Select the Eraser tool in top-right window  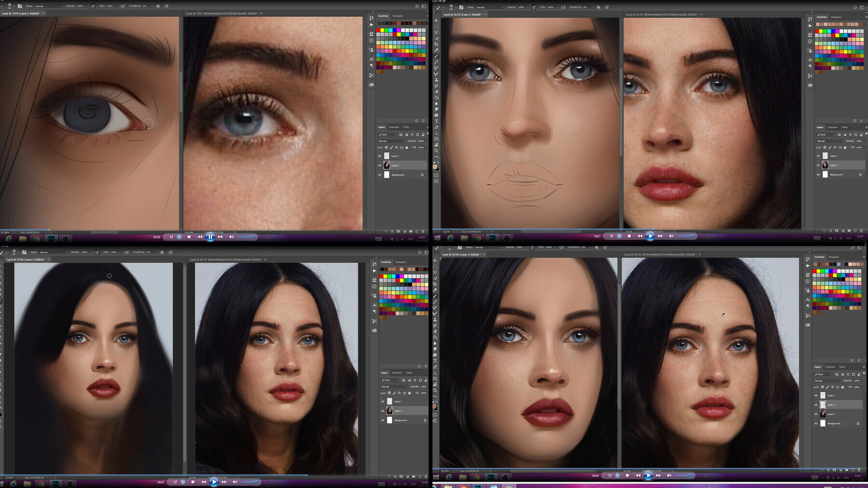click(436, 92)
